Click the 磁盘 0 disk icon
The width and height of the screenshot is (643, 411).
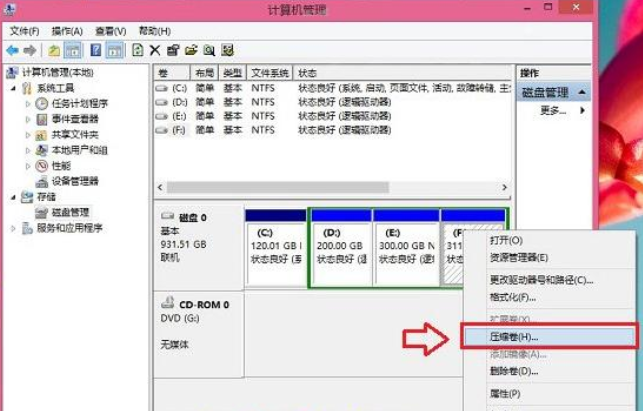(x=167, y=216)
